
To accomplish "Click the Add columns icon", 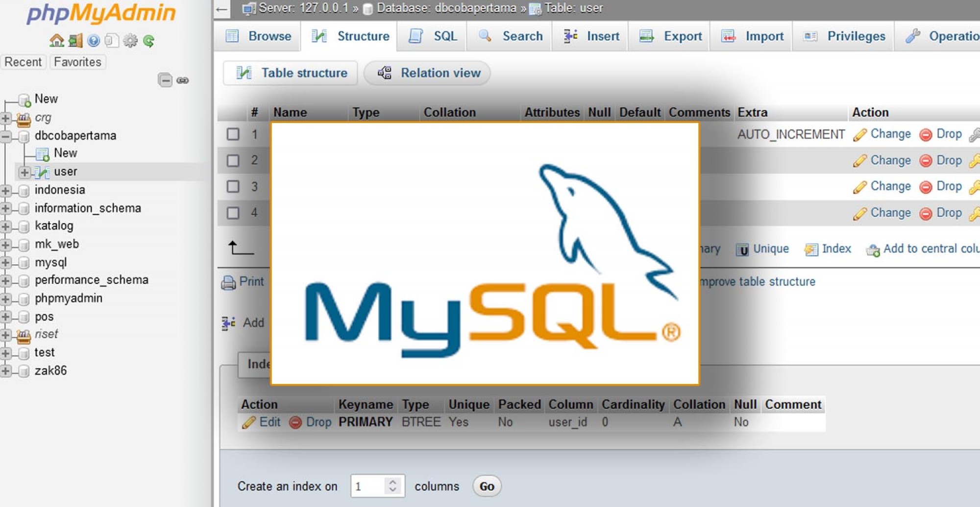I will (228, 323).
